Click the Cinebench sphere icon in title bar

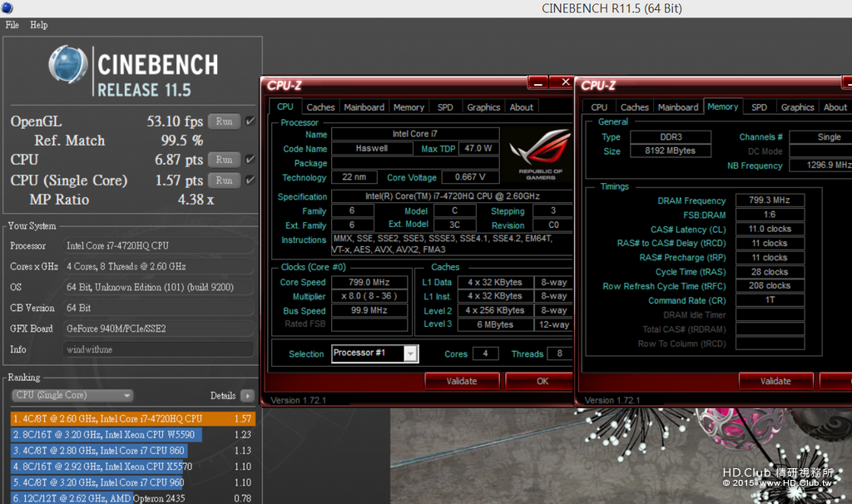[7, 7]
